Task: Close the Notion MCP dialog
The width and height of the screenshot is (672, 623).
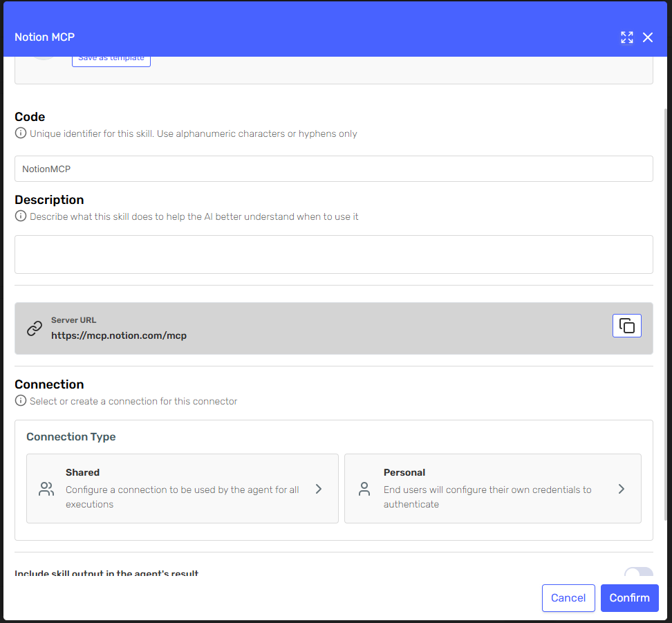Action: pos(648,37)
